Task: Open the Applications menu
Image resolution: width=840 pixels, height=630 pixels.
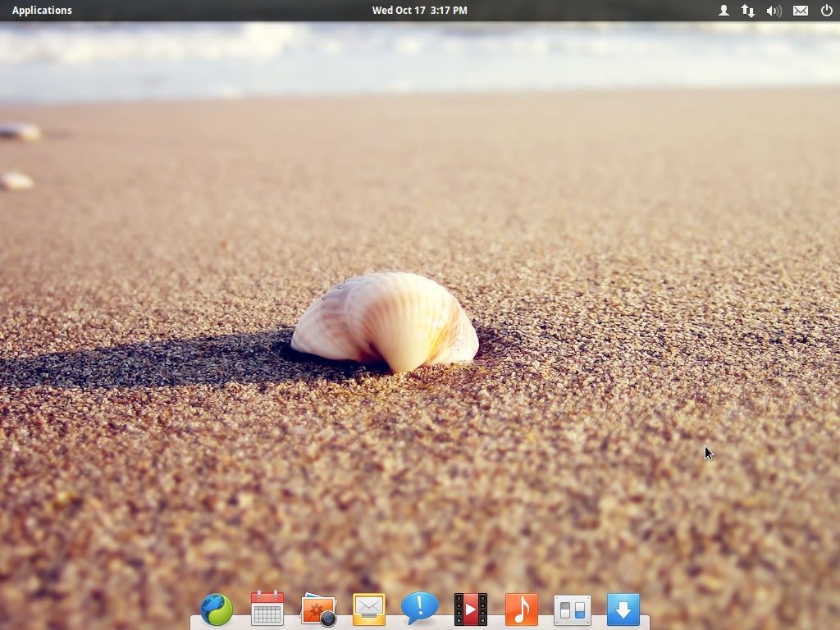Action: click(x=42, y=10)
